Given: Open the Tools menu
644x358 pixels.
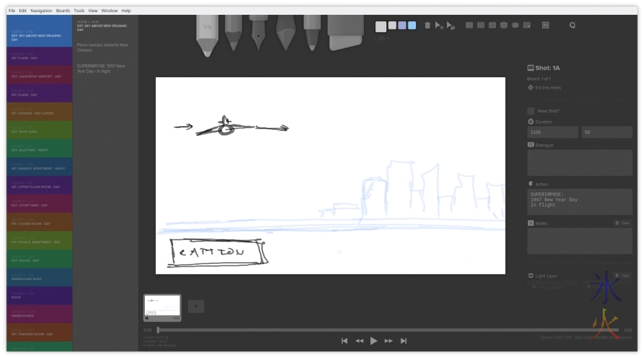Looking at the screenshot, I should 79,11.
